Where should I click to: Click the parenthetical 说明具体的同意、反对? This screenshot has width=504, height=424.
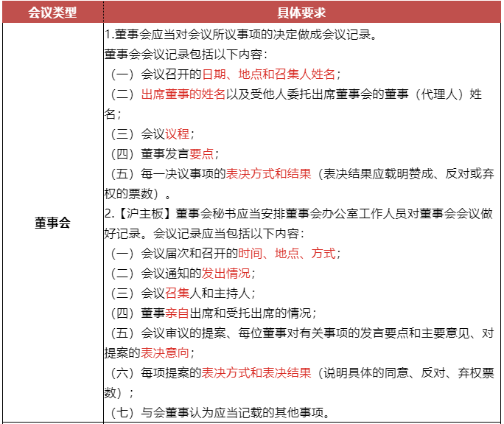(x=384, y=373)
